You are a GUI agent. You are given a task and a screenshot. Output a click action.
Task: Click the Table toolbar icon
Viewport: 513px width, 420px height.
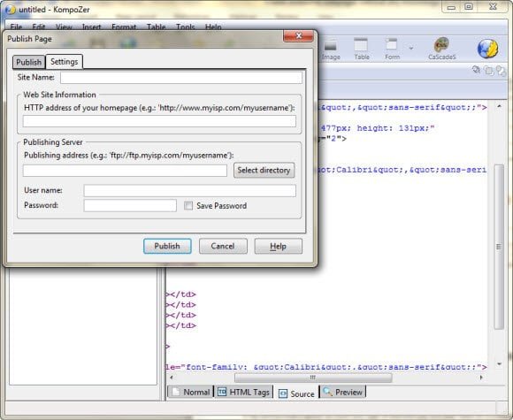[x=362, y=49]
